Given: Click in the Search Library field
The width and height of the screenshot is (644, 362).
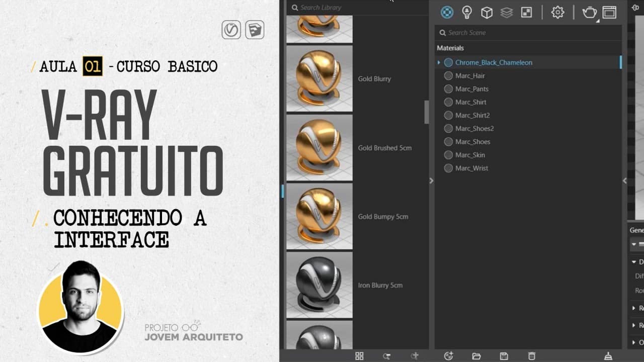Looking at the screenshot, I should tap(357, 8).
